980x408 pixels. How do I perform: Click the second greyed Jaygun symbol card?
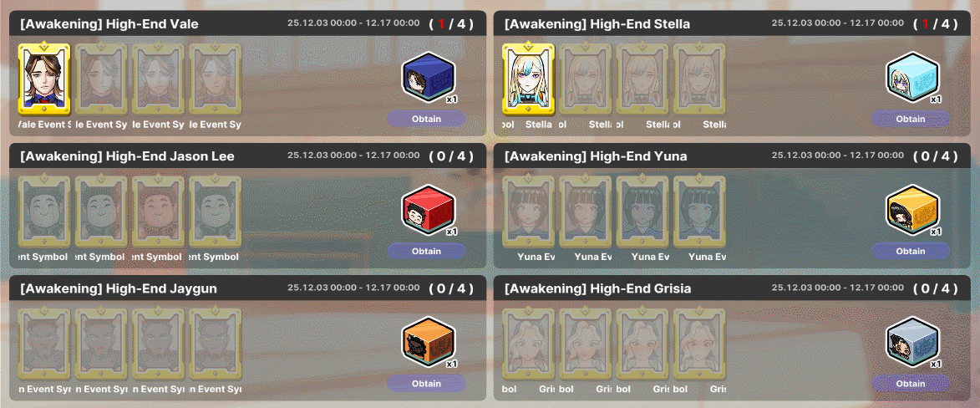click(101, 344)
